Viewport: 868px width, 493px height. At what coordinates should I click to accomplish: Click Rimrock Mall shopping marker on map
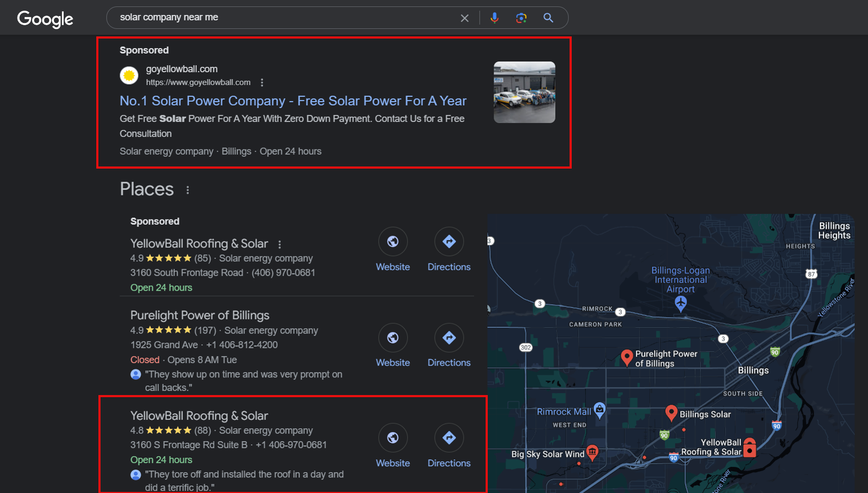pos(600,411)
